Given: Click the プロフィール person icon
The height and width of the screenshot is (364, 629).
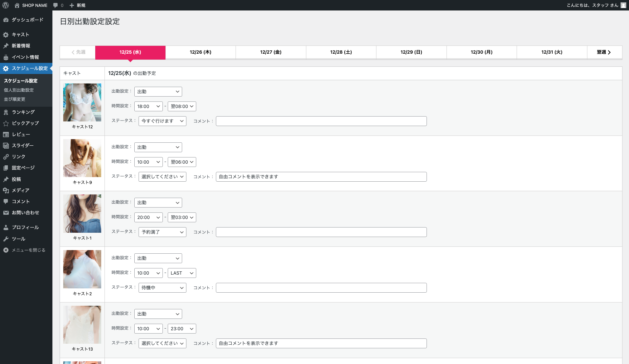Looking at the screenshot, I should (6, 227).
